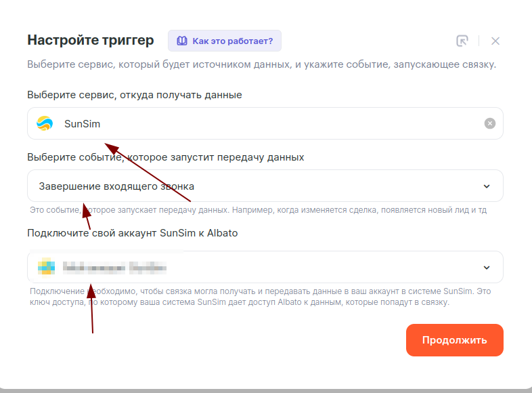Click the book icon beside "Как это работает?"
This screenshot has height=393, width=532.
[x=181, y=41]
